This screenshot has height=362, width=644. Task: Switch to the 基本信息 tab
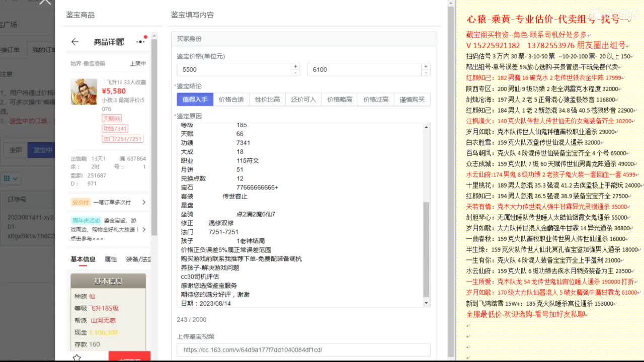(83, 259)
